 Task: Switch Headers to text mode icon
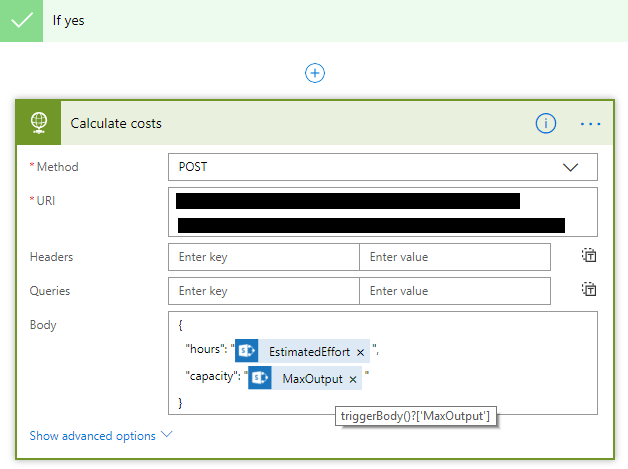click(589, 255)
